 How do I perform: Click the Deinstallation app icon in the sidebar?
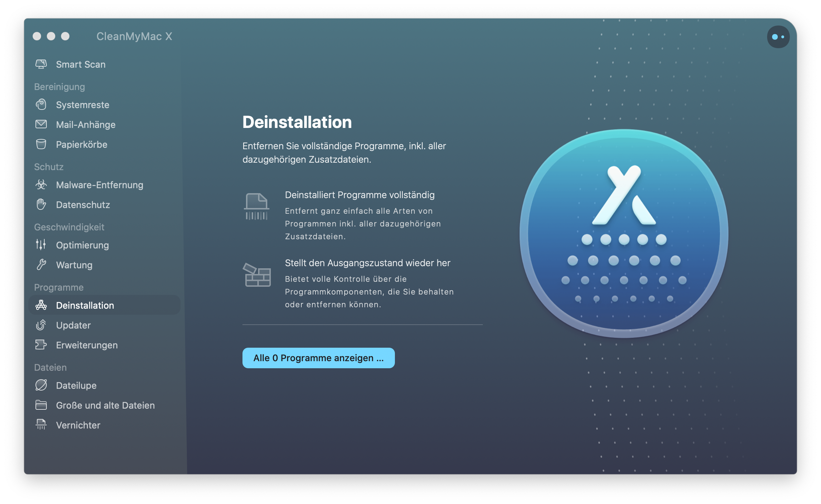pyautogui.click(x=41, y=305)
